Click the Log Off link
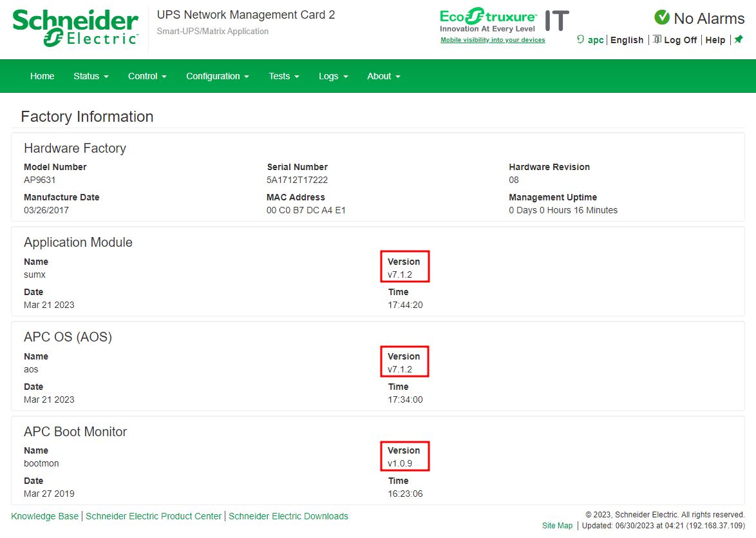Viewport: 756px width, 538px height. click(x=680, y=40)
